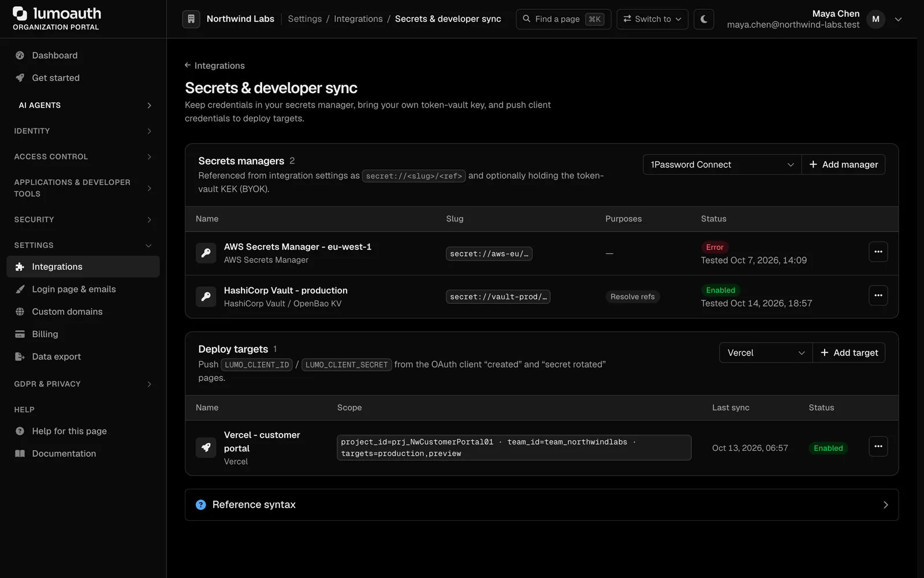Image resolution: width=924 pixels, height=578 pixels.
Task: Expand the Reference syntax panel
Action: tap(542, 505)
